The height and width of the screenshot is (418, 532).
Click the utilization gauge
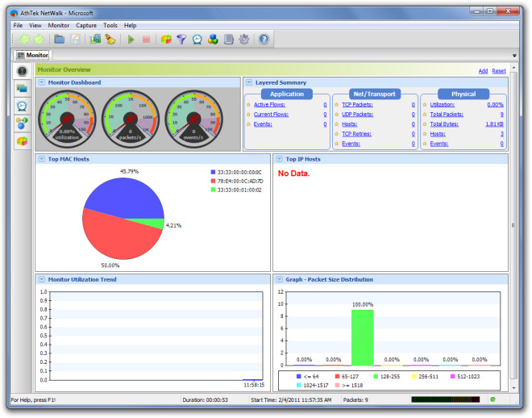pyautogui.click(x=67, y=119)
